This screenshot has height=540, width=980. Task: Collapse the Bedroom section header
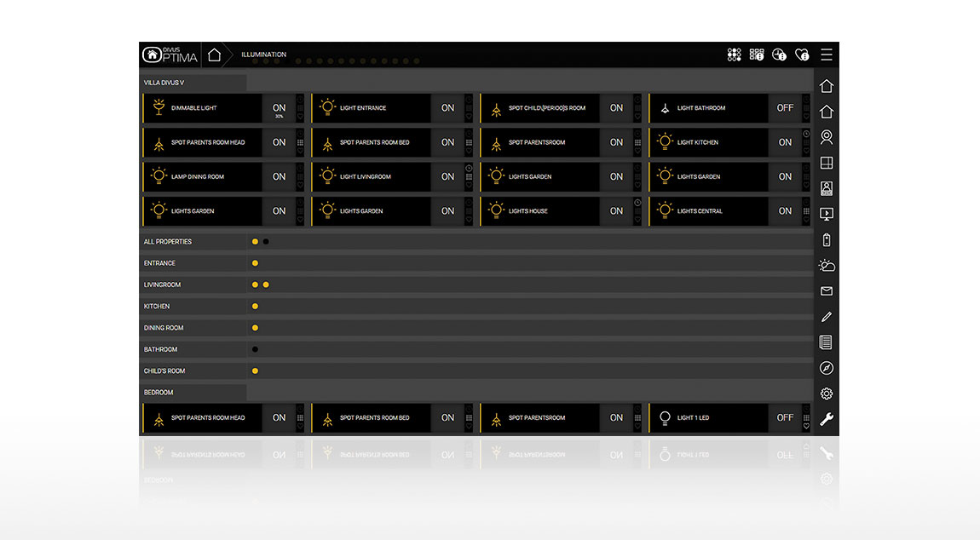point(159,393)
